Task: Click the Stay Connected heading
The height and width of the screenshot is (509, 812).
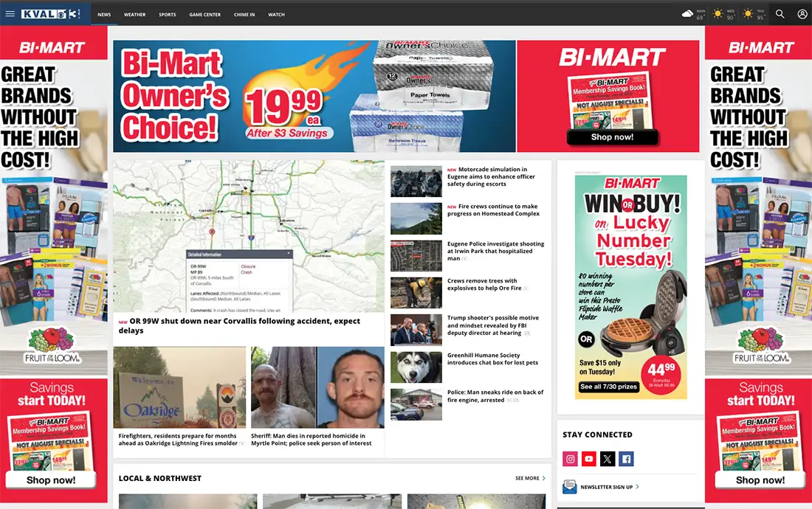Action: tap(598, 434)
